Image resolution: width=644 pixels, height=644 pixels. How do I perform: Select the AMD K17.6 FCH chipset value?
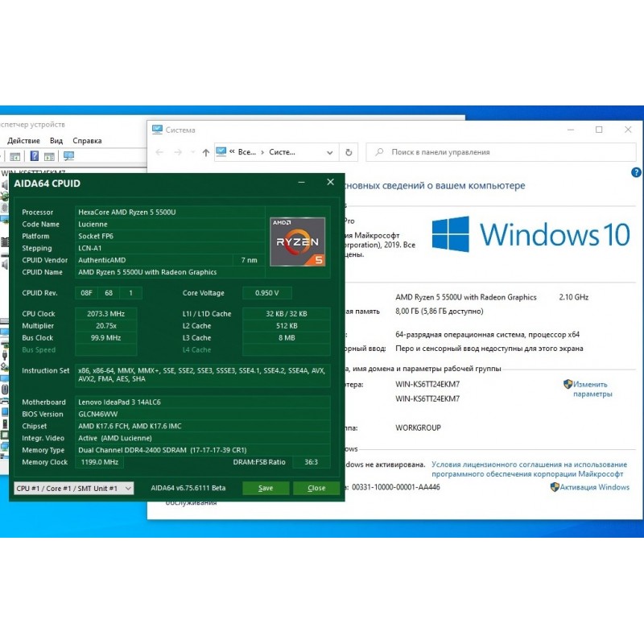click(203, 426)
